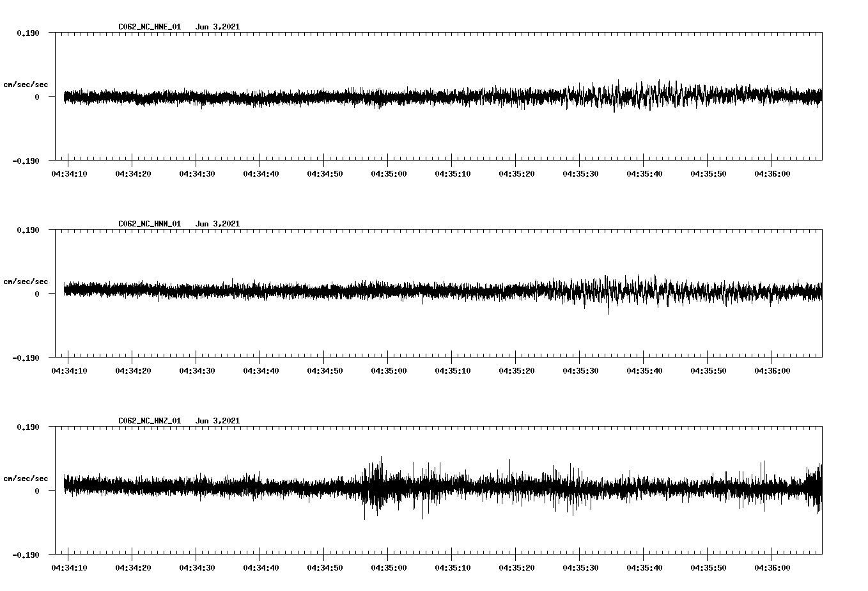Pick the 04:35:20 time on HNZ axis
The image size is (868, 591).
pyautogui.click(x=516, y=568)
